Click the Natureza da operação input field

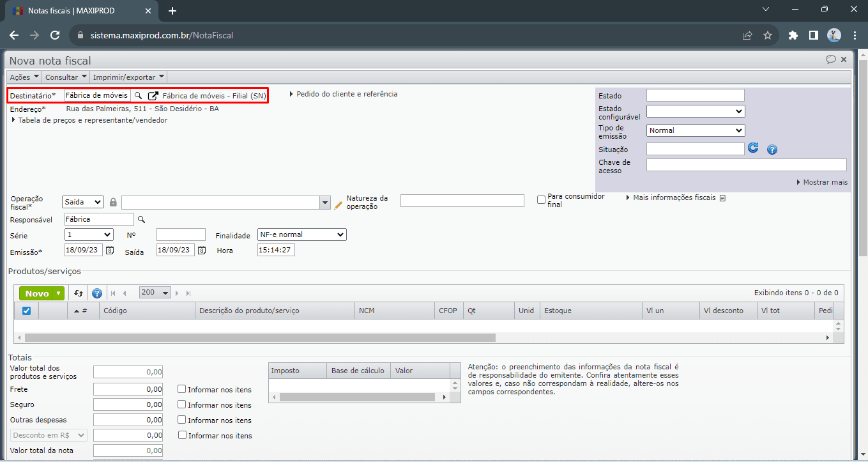pyautogui.click(x=462, y=201)
